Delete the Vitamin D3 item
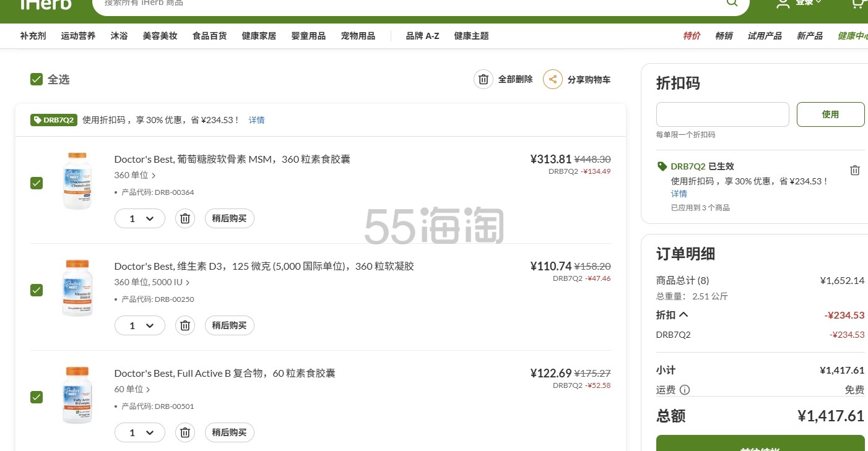This screenshot has height=451, width=868. [x=184, y=325]
